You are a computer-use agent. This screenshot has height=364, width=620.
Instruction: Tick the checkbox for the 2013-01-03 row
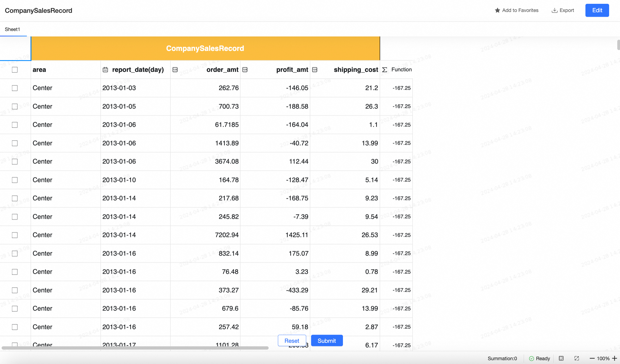(x=15, y=88)
